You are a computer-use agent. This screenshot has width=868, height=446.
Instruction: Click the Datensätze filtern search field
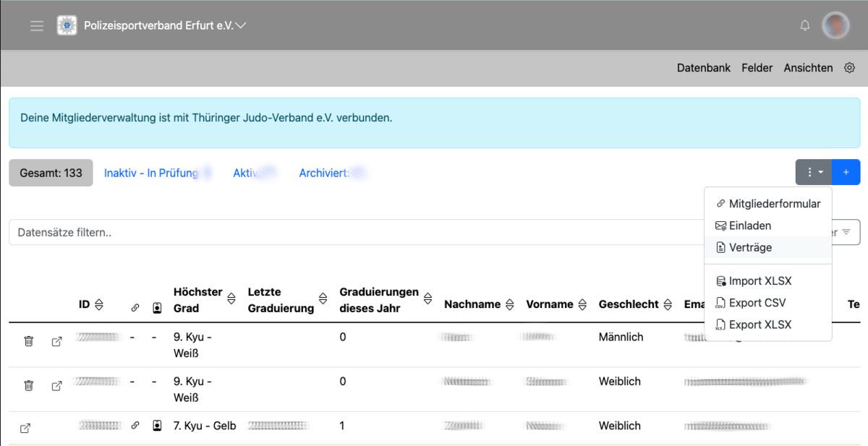pos(347,233)
